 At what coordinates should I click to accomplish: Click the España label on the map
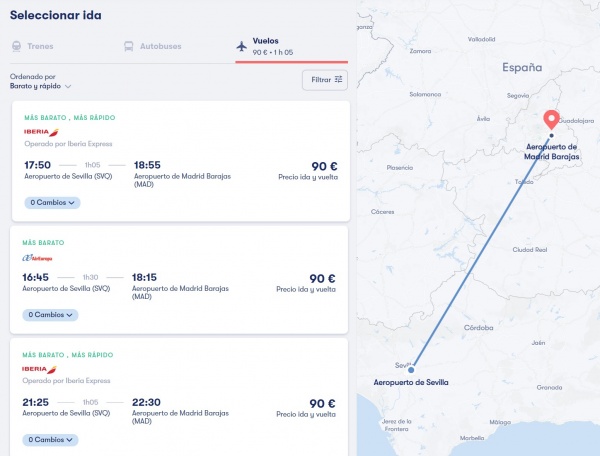521,68
